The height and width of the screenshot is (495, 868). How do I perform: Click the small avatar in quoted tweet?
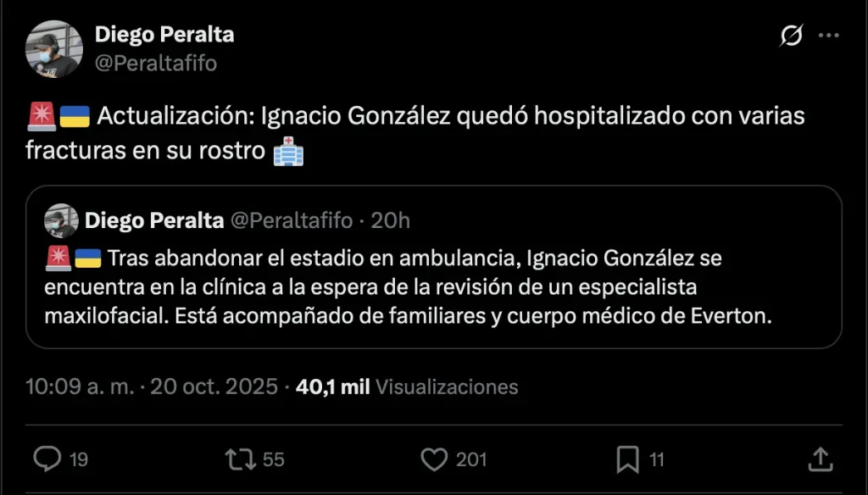pyautogui.click(x=62, y=221)
